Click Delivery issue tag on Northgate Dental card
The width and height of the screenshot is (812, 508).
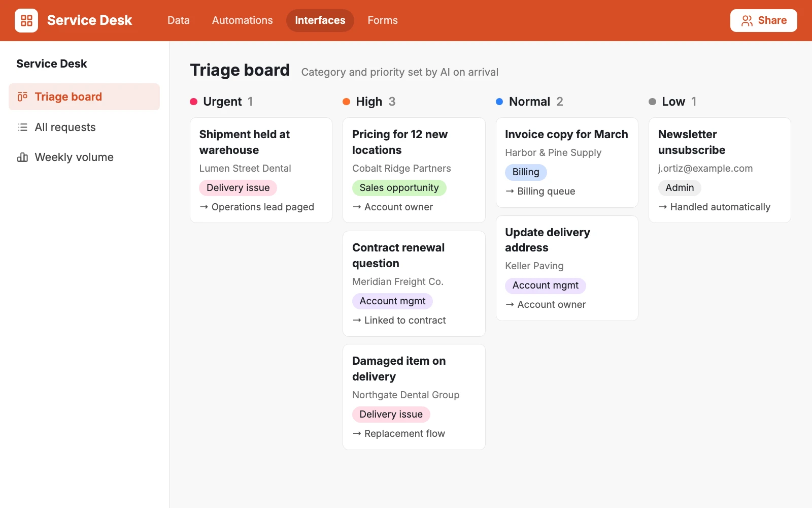(x=391, y=415)
